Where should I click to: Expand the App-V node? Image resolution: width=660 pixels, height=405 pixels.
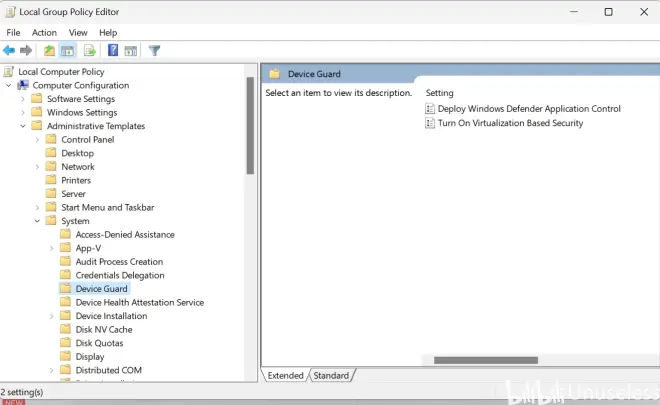click(x=51, y=248)
